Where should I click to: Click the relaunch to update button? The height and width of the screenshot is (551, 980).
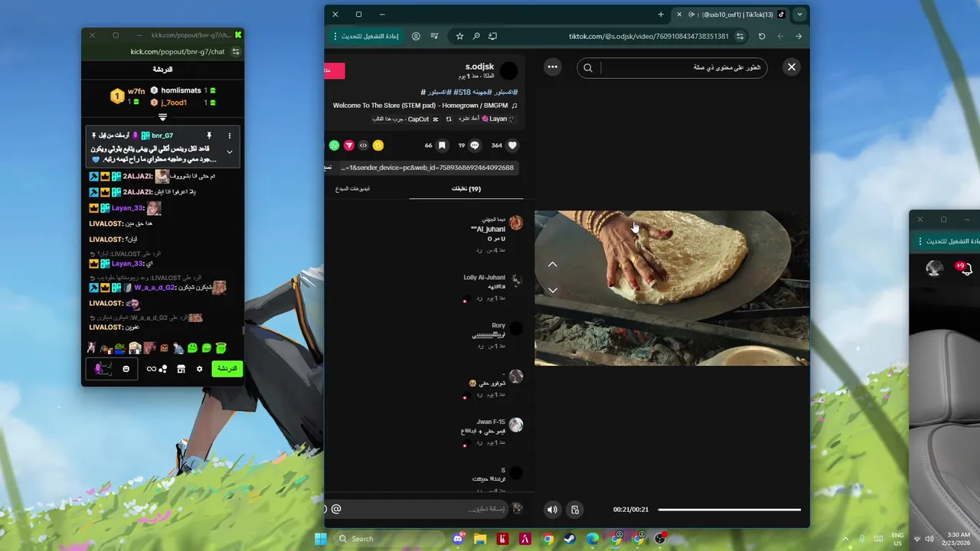click(365, 36)
